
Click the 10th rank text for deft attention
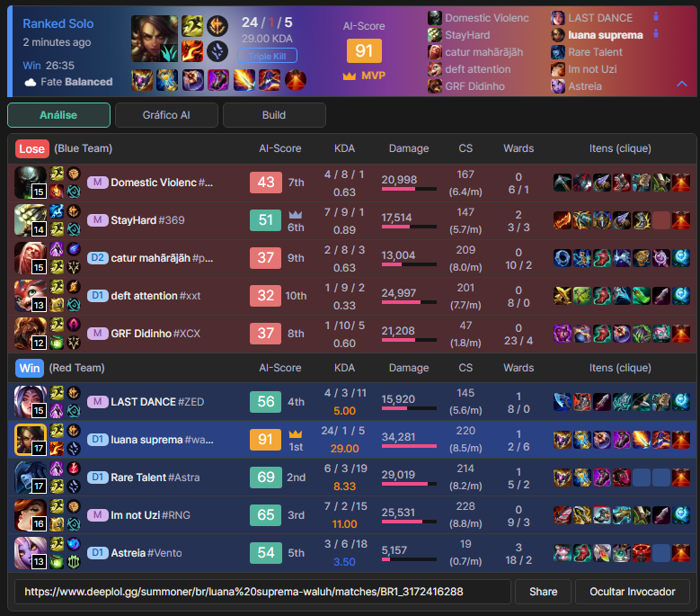coord(296,296)
